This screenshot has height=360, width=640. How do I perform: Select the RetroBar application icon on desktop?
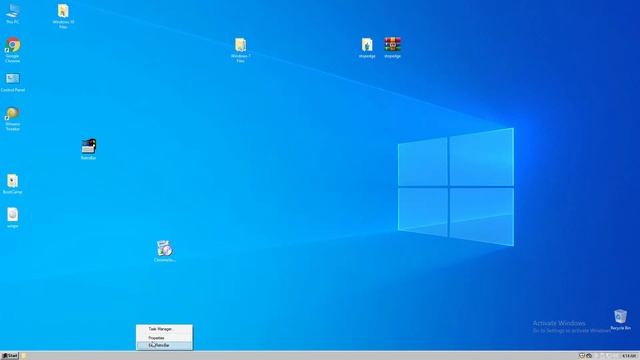tap(89, 149)
